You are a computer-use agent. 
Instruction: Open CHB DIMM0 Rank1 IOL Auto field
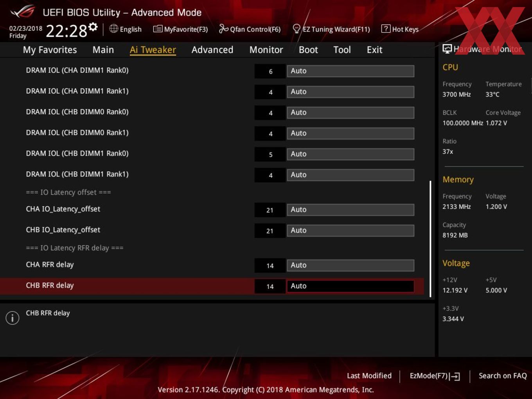pyautogui.click(x=350, y=133)
